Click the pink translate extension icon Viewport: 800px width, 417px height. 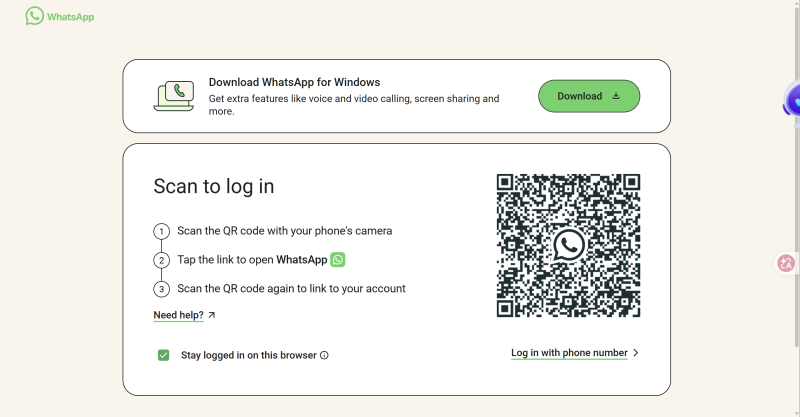(786, 263)
